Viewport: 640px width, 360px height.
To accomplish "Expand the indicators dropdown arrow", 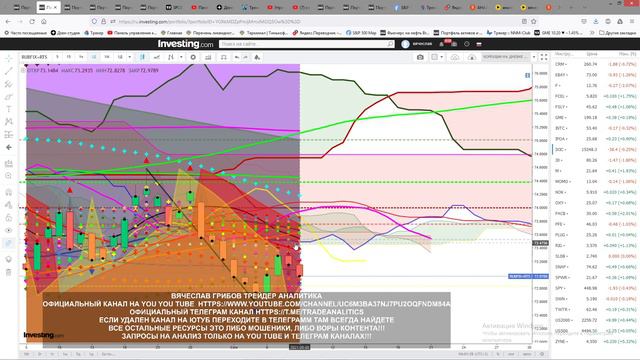I will click(181, 57).
